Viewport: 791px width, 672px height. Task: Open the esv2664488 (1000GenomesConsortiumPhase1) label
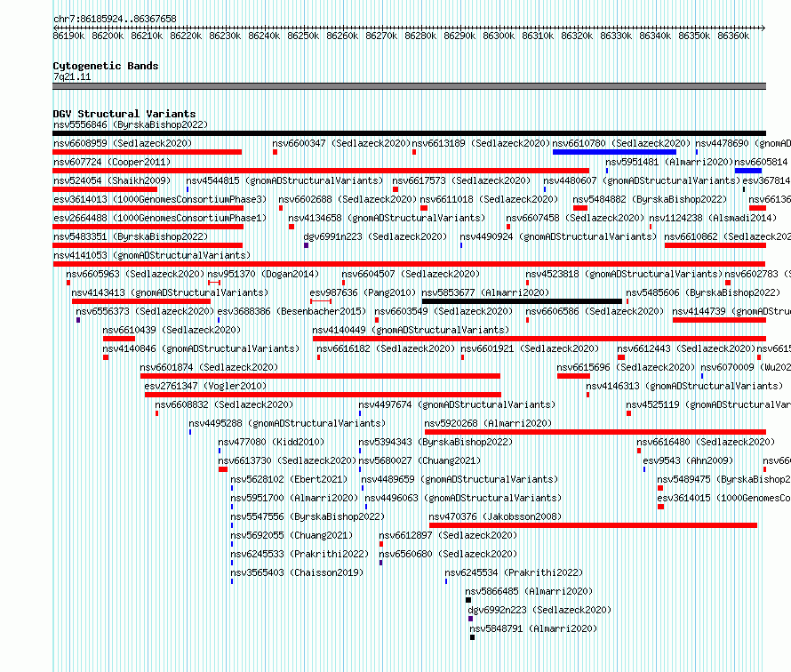pos(160,218)
